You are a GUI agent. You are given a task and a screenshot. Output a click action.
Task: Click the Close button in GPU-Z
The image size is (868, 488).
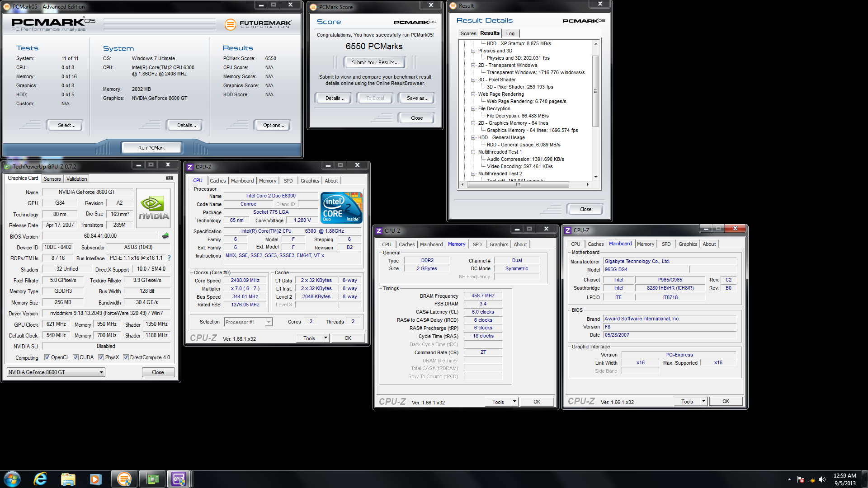pos(158,372)
